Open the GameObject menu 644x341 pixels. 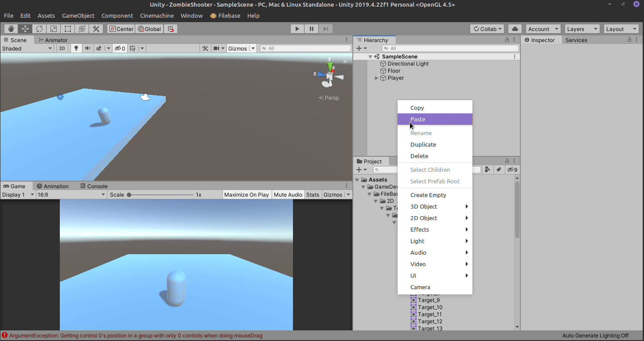78,15
